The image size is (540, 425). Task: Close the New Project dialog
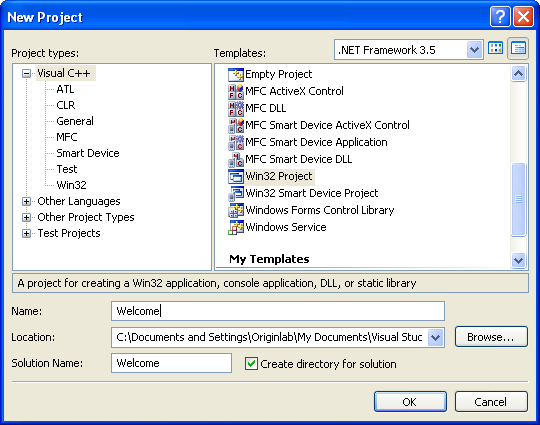tap(523, 16)
